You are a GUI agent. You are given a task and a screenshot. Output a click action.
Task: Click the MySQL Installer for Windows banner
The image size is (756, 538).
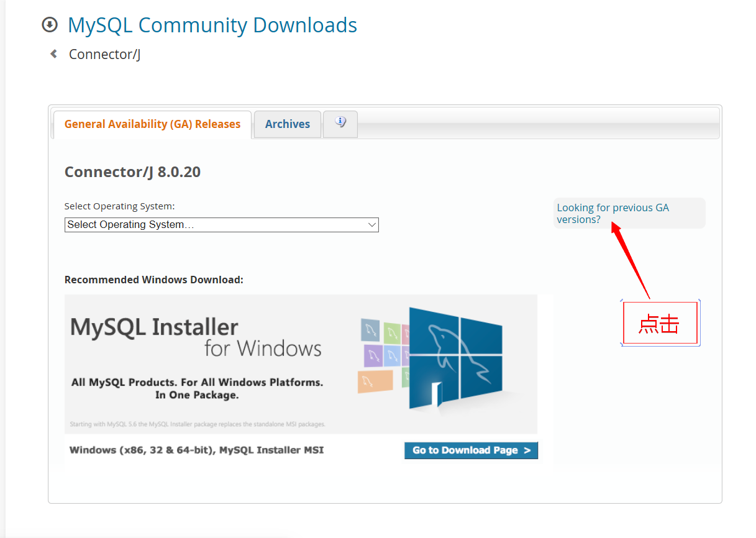pyautogui.click(x=301, y=364)
